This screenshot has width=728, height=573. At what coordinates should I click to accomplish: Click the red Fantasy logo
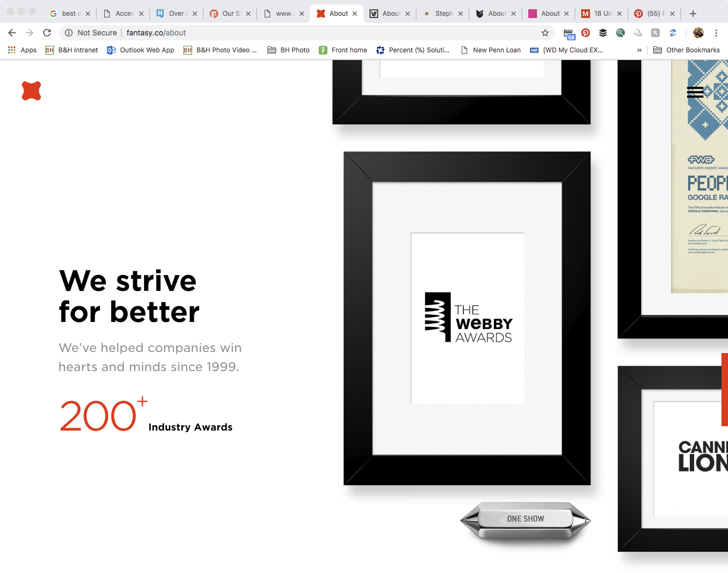(x=32, y=91)
